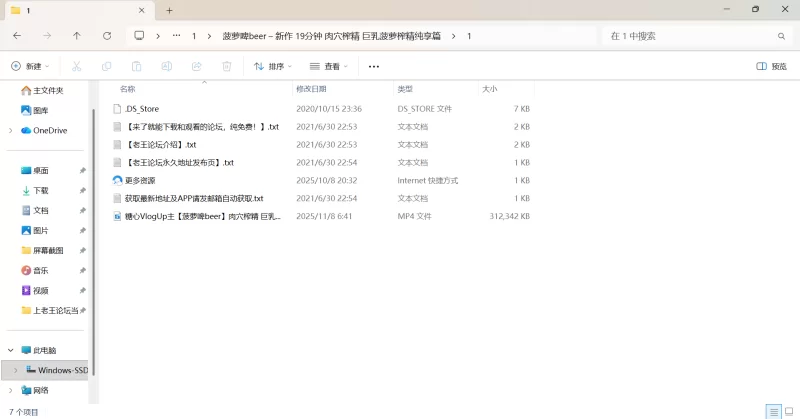800x419 pixels.
Task: Click the Up directory arrow
Action: pos(77,35)
